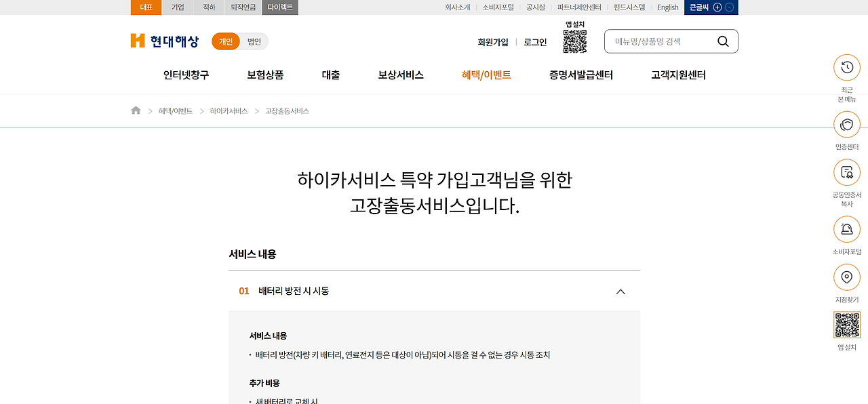The image size is (868, 404).
Task: Go to home via breadcrumb house icon
Action: pyautogui.click(x=136, y=110)
